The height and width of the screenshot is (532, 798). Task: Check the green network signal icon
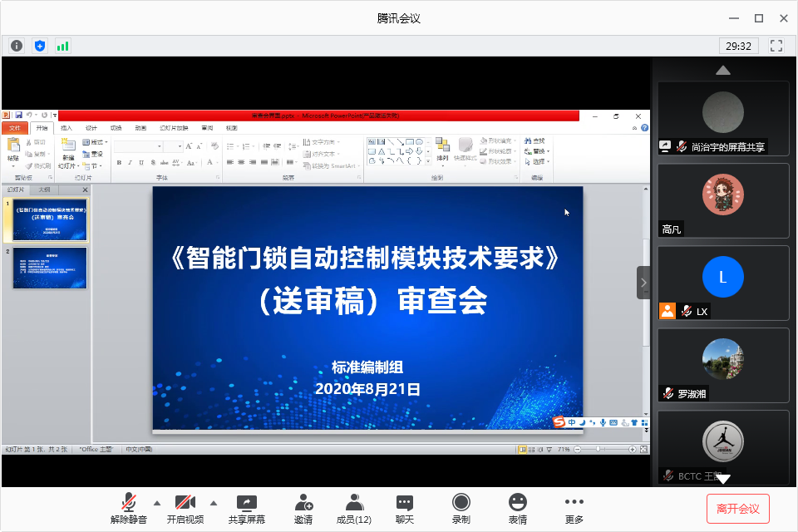pyautogui.click(x=63, y=46)
